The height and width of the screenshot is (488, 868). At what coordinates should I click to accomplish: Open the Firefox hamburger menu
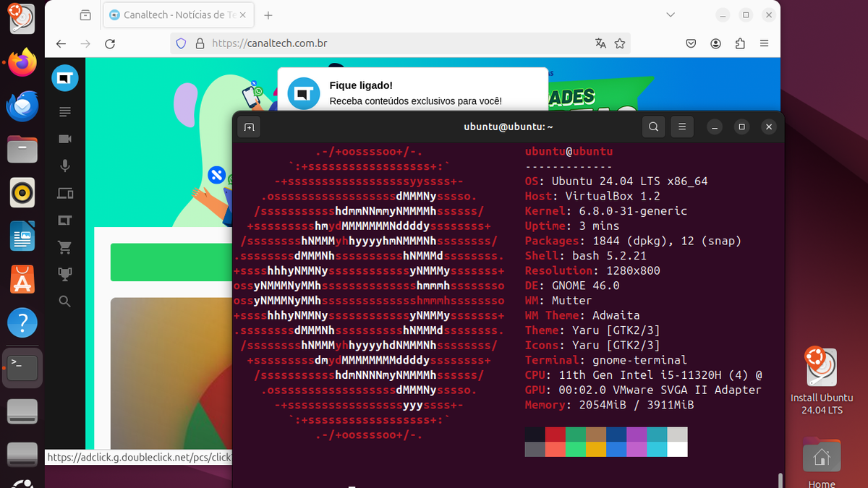[x=764, y=43]
